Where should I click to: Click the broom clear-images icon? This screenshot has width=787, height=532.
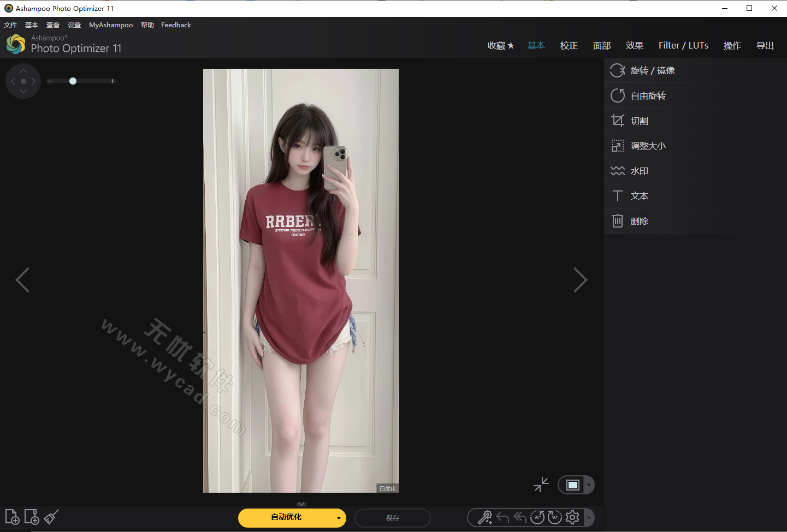(51, 517)
